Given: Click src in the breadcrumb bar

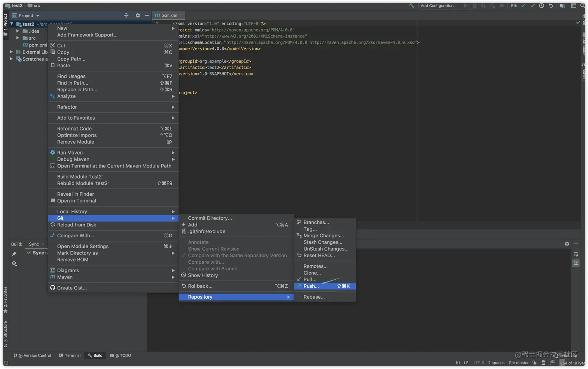Looking at the screenshot, I should [x=34, y=5].
